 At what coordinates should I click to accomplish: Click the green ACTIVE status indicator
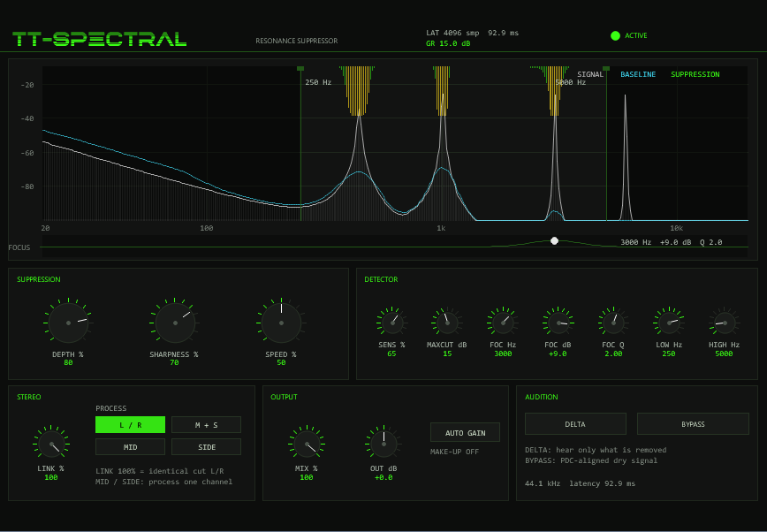[x=615, y=35]
